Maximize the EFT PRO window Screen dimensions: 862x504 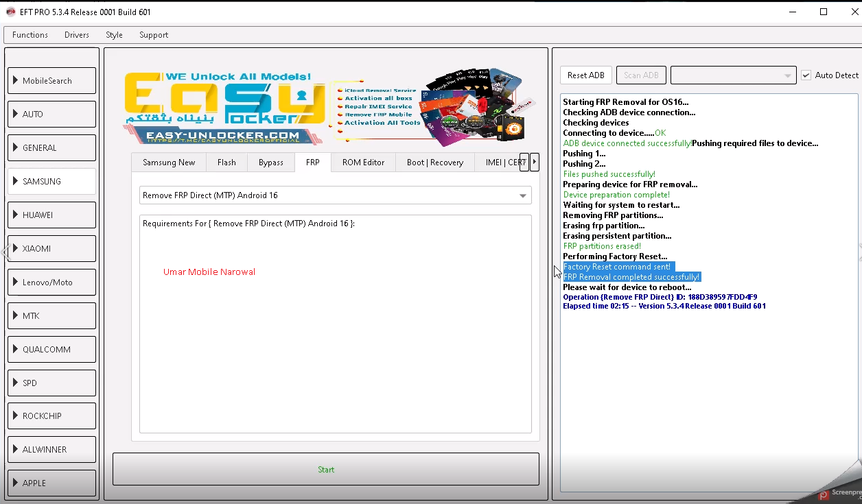824,12
